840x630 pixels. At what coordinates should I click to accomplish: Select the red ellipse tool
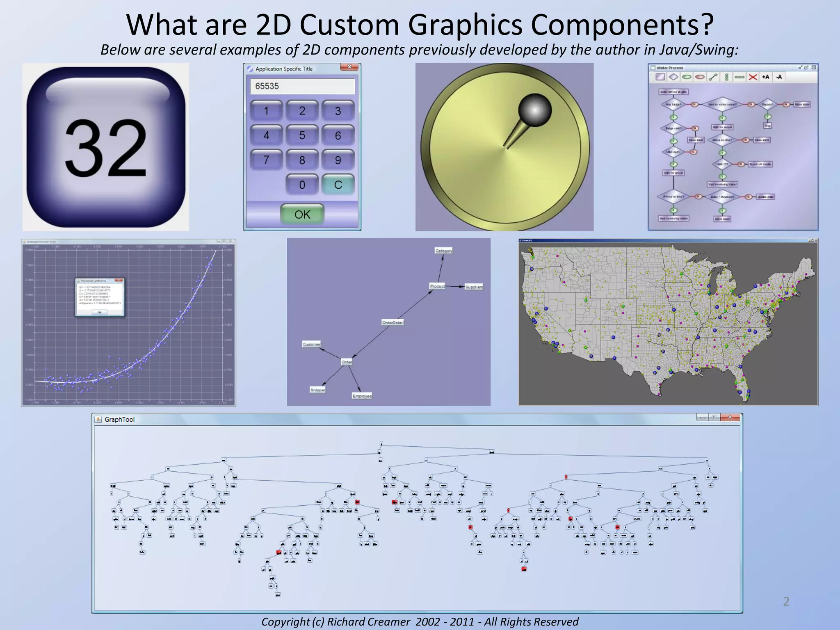(x=700, y=77)
